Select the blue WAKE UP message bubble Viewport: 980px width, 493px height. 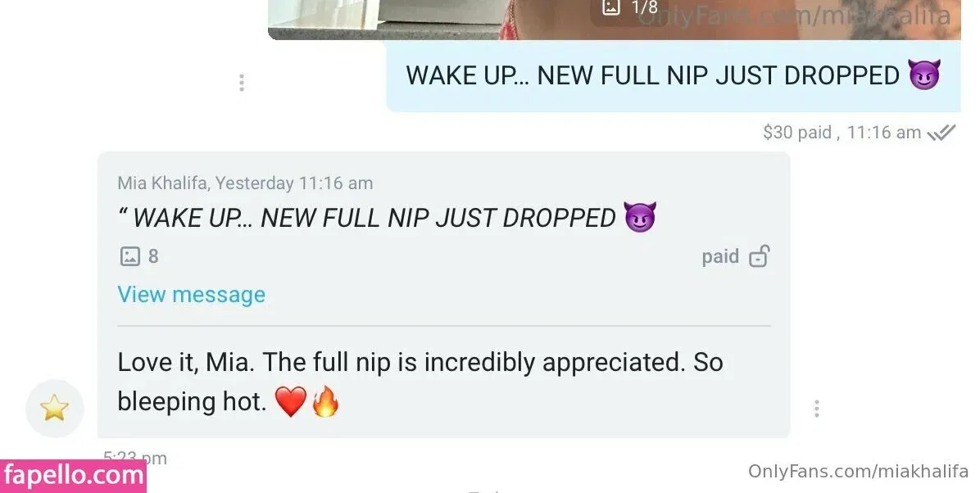pos(673,76)
